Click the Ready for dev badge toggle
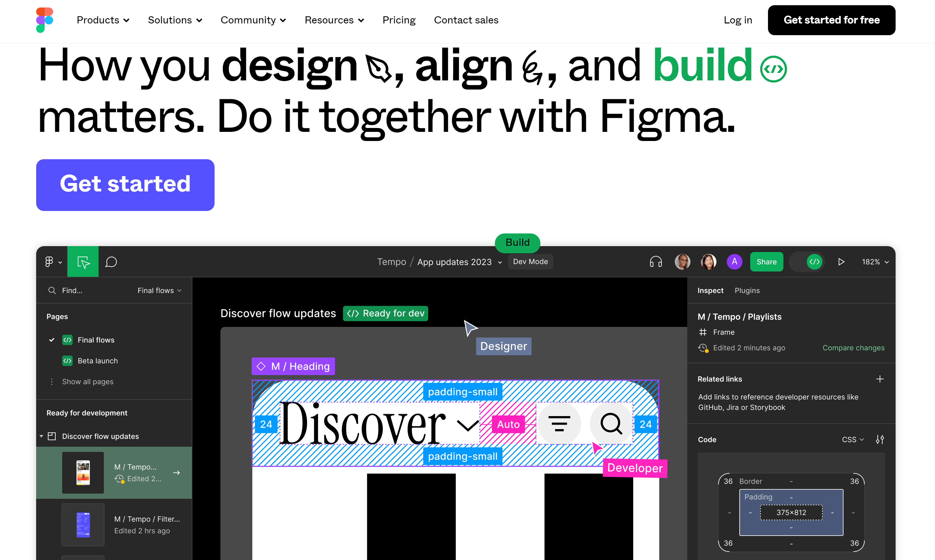 coord(385,313)
